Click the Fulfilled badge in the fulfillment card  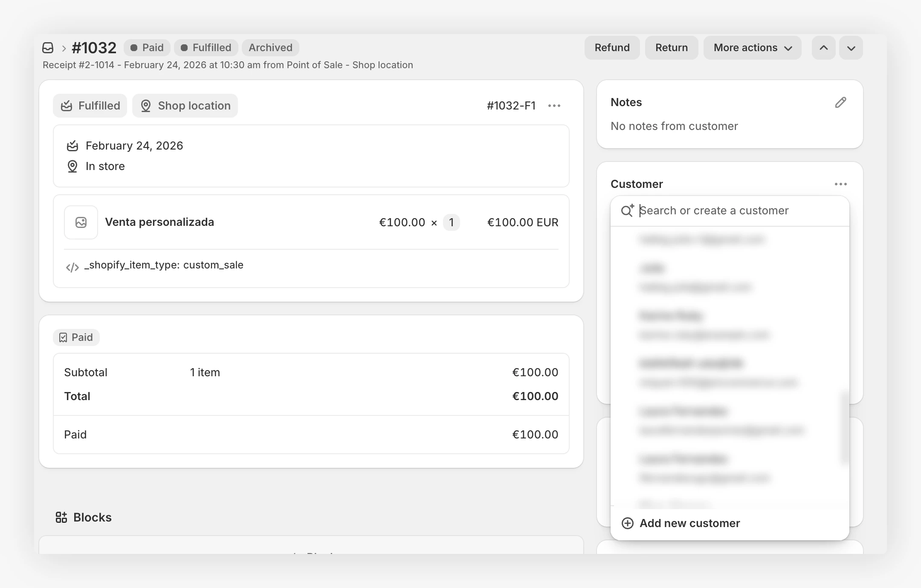tap(90, 106)
